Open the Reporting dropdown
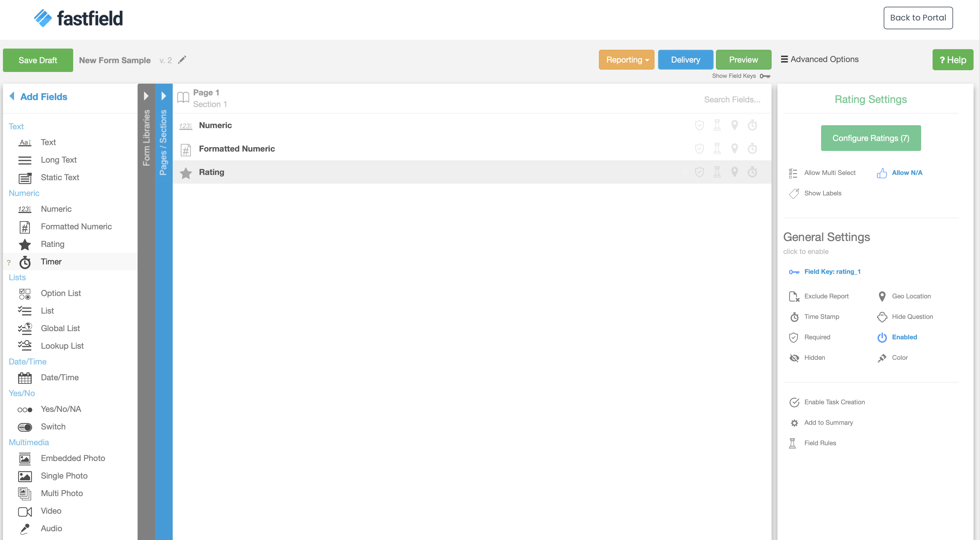 coord(626,60)
